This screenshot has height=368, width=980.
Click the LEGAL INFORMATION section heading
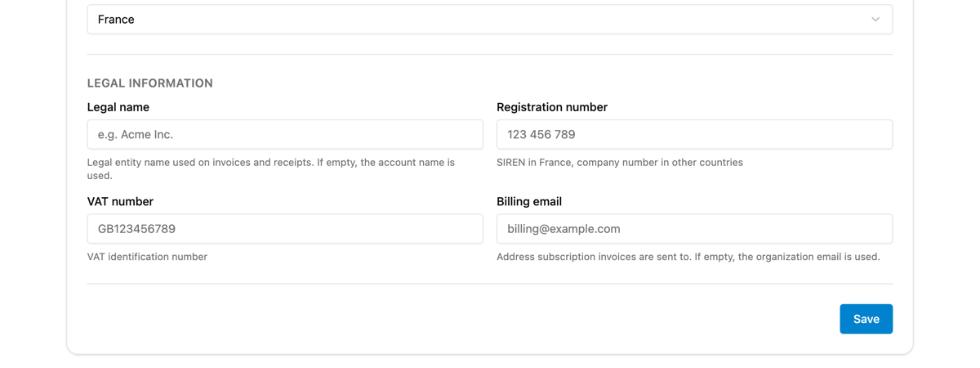click(x=150, y=83)
